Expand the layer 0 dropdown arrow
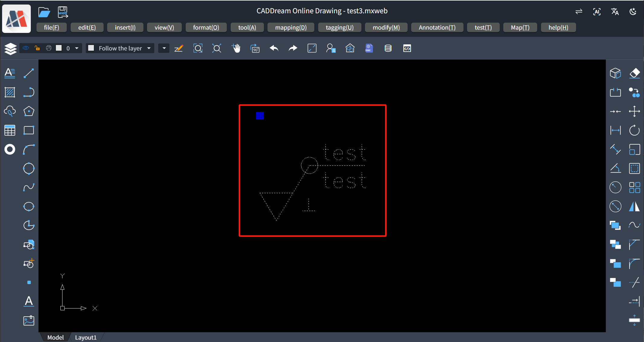The width and height of the screenshot is (644, 342). point(77,48)
